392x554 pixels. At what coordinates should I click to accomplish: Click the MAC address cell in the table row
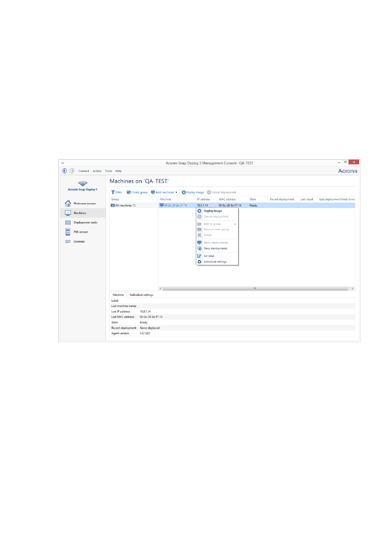point(230,205)
